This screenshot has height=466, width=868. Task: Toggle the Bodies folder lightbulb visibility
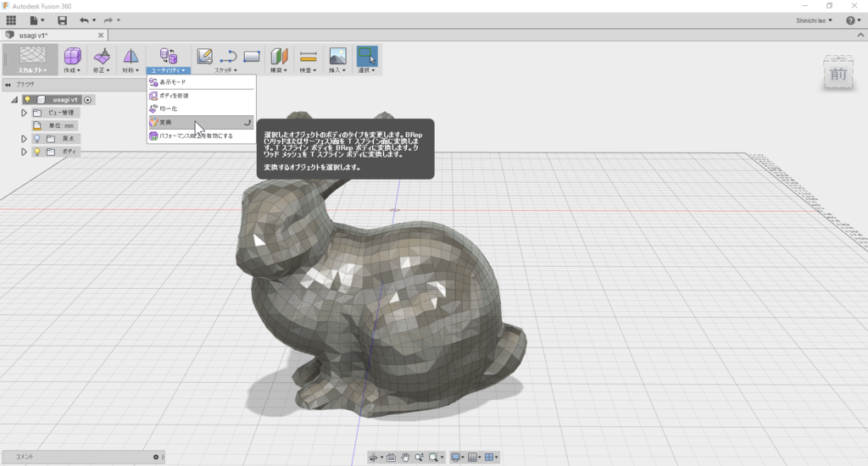point(37,152)
